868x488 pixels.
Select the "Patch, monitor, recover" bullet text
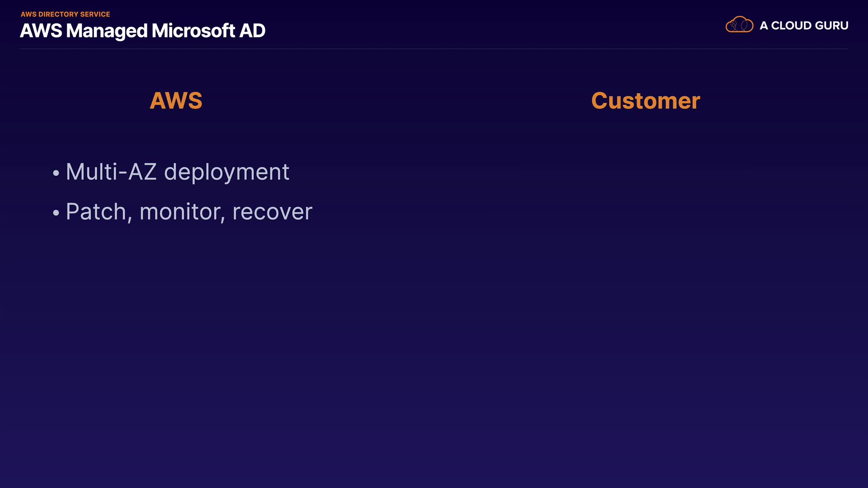[189, 212]
